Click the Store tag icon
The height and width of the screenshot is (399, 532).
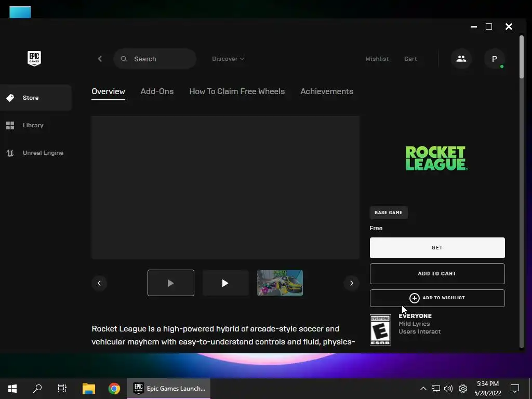[10, 98]
